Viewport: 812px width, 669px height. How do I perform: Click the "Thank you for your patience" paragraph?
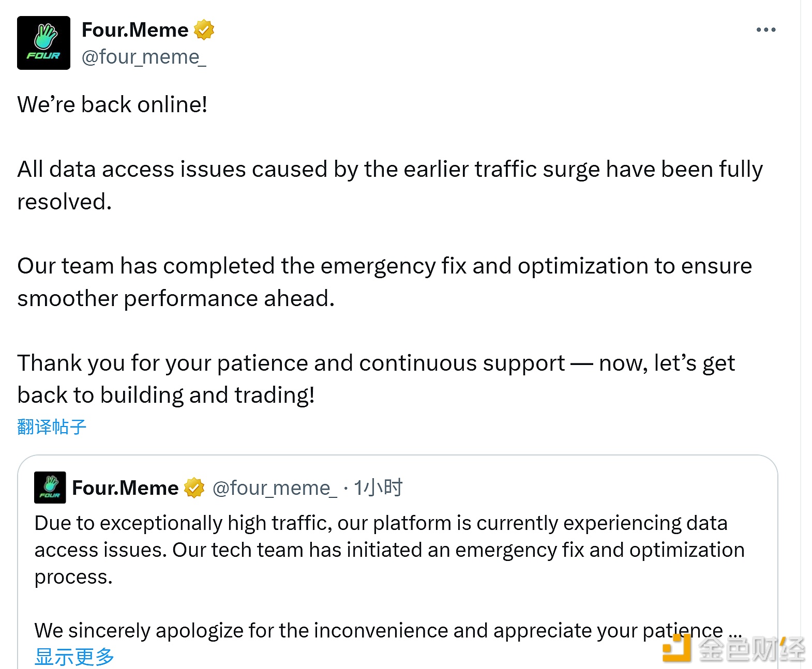pyautogui.click(x=375, y=379)
